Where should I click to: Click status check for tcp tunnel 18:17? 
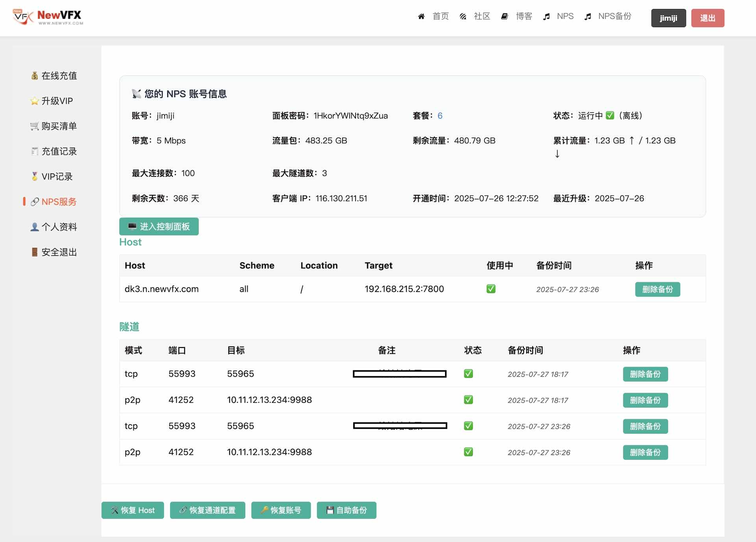point(469,374)
